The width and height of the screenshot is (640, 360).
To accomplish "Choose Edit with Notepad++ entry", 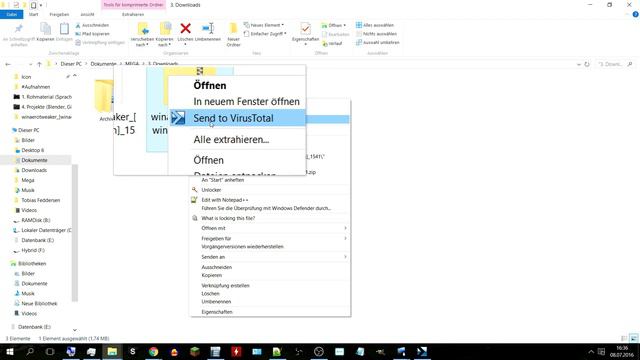I will click(224, 200).
